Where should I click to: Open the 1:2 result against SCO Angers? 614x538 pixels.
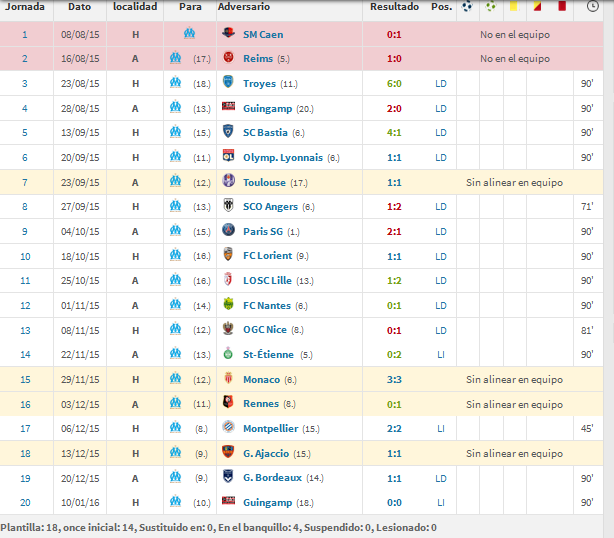394,206
